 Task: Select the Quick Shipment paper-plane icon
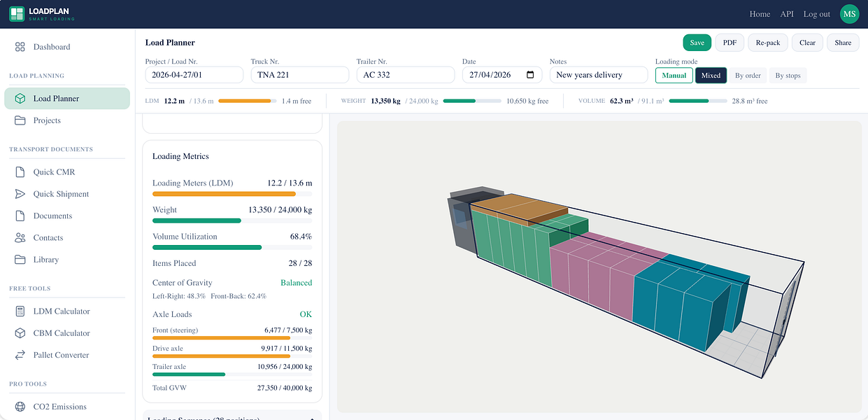click(20, 194)
